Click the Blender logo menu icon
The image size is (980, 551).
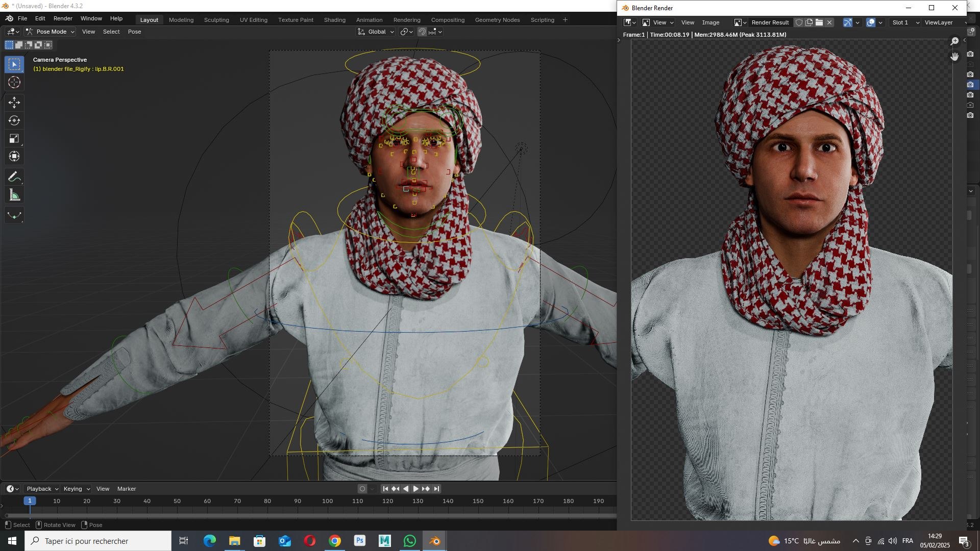[x=9, y=18]
